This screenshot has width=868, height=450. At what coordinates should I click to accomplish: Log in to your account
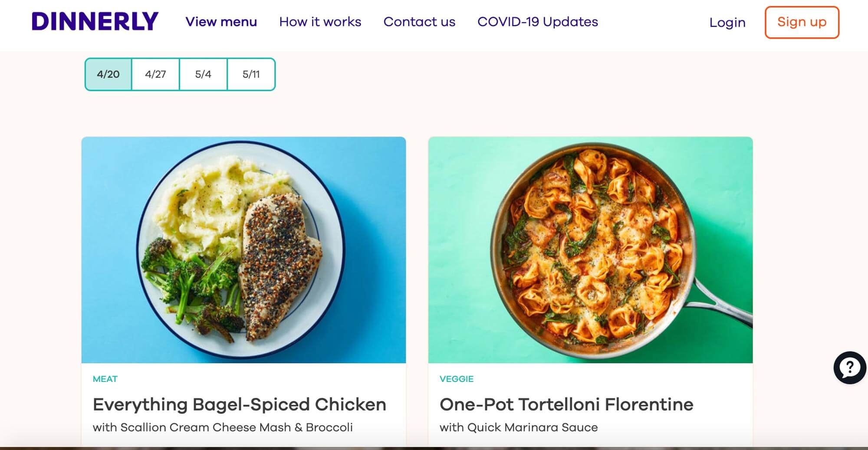point(727,23)
